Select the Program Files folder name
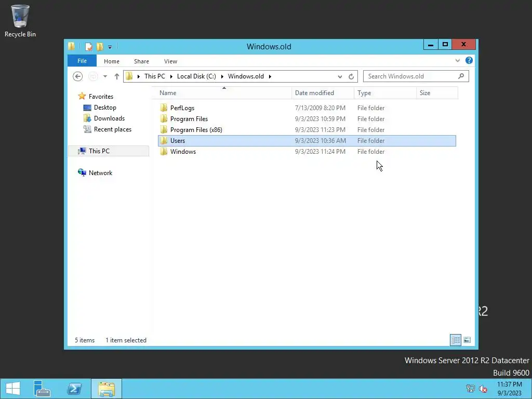 coord(189,119)
